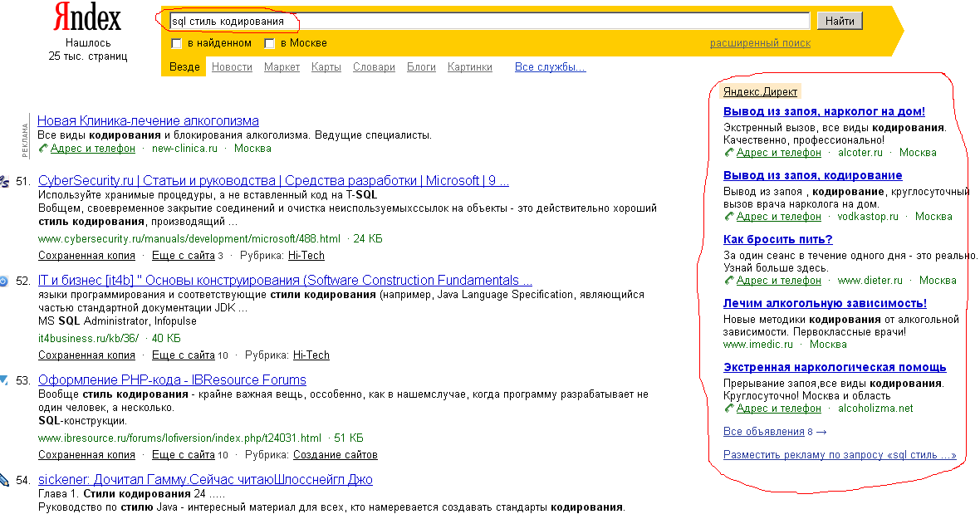Click the Yandex logo
Image resolution: width=980 pixels, height=514 pixels.
tap(87, 17)
